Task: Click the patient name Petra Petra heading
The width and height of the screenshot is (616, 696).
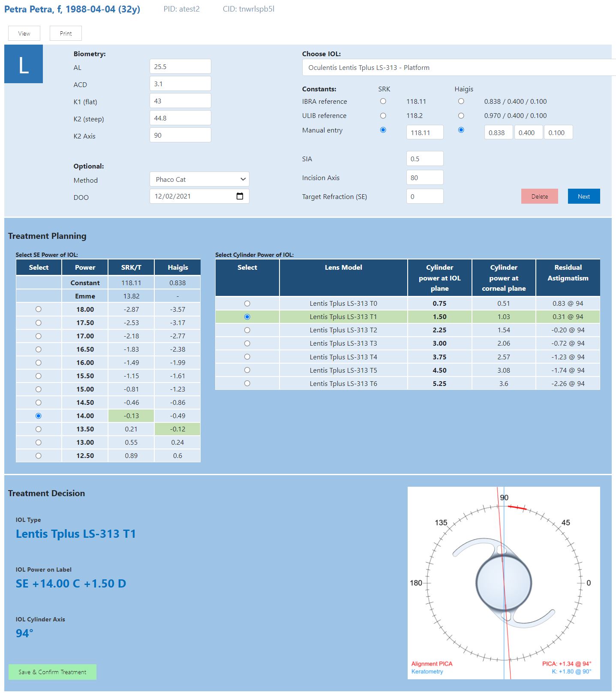Action: (72, 9)
